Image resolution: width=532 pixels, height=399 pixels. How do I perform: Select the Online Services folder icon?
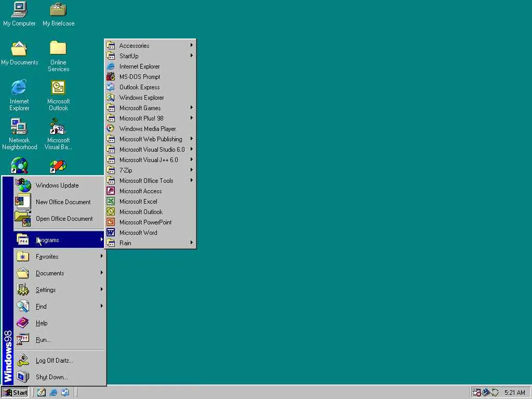(58, 56)
